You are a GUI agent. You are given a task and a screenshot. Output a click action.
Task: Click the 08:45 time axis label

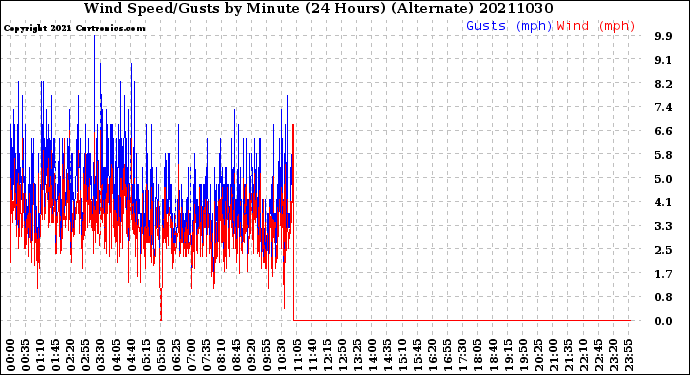(236, 355)
